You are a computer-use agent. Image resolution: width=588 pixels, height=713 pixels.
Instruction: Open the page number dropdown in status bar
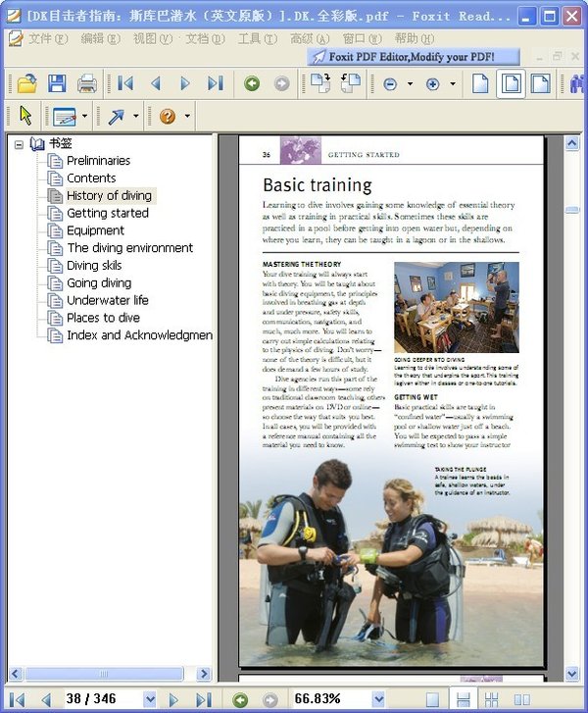150,699
